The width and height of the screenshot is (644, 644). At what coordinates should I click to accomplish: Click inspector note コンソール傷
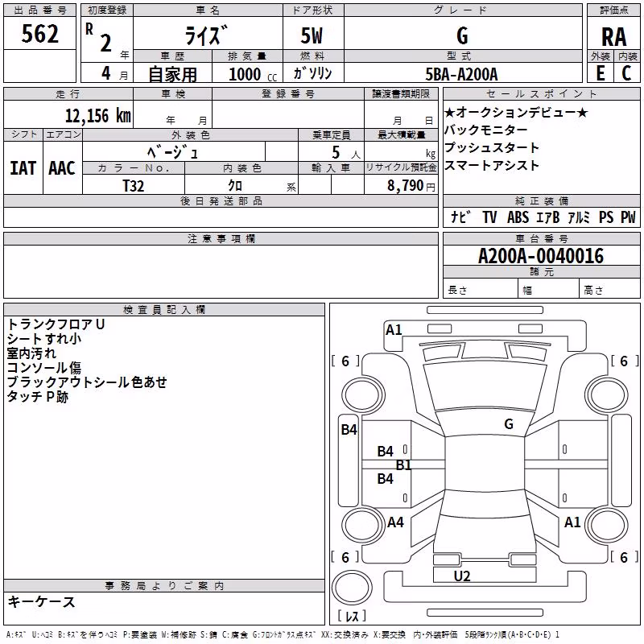coord(44,368)
